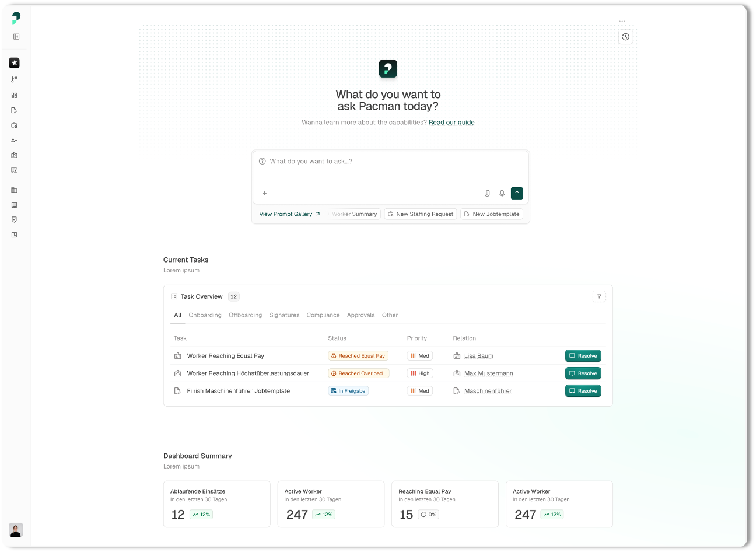Attach a file with the paperclip icon

[488, 194]
